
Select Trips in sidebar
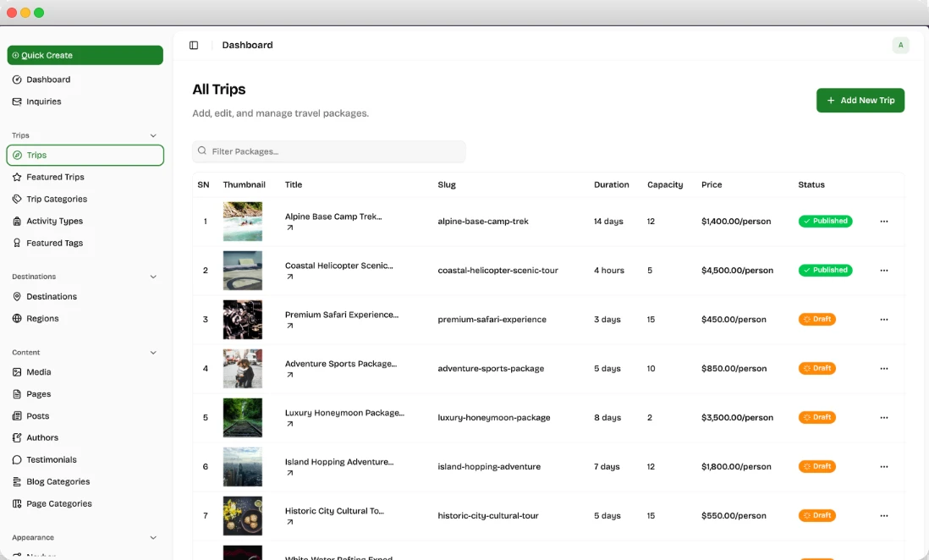pyautogui.click(x=85, y=156)
